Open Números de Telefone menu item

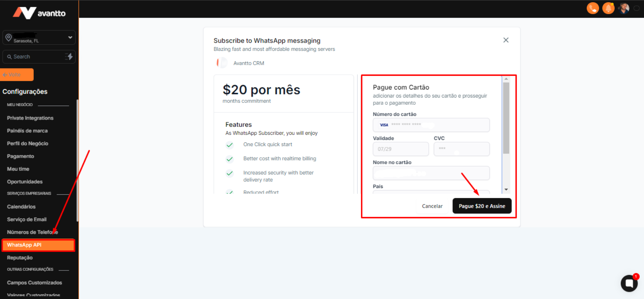pos(32,232)
